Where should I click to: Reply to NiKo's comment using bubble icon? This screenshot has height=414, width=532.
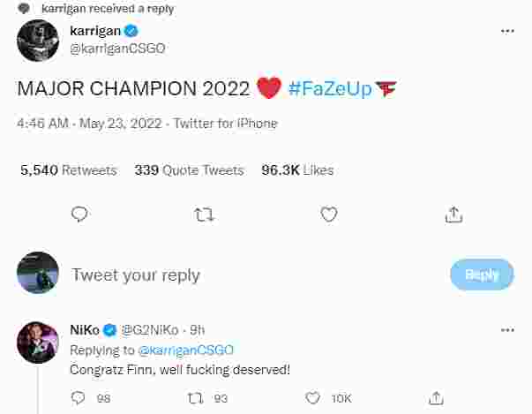point(78,398)
